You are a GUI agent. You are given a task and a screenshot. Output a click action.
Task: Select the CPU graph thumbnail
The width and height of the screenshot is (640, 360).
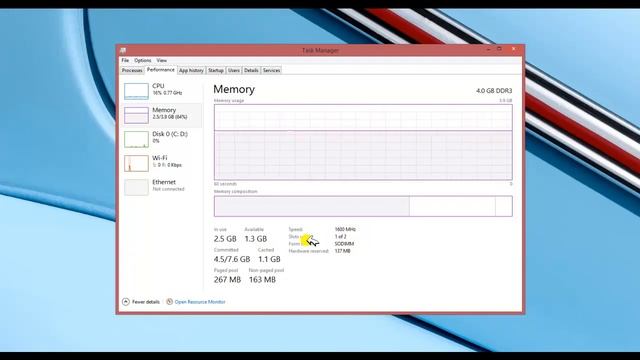pyautogui.click(x=136, y=91)
